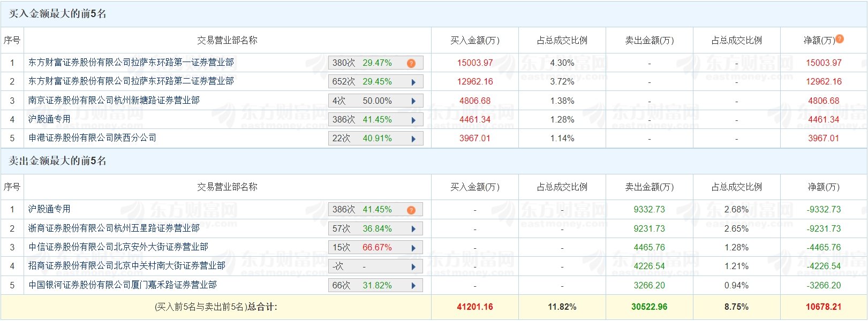Open sell-side 沪股通专用 link
This screenshot has height=321, width=868.
[49, 209]
